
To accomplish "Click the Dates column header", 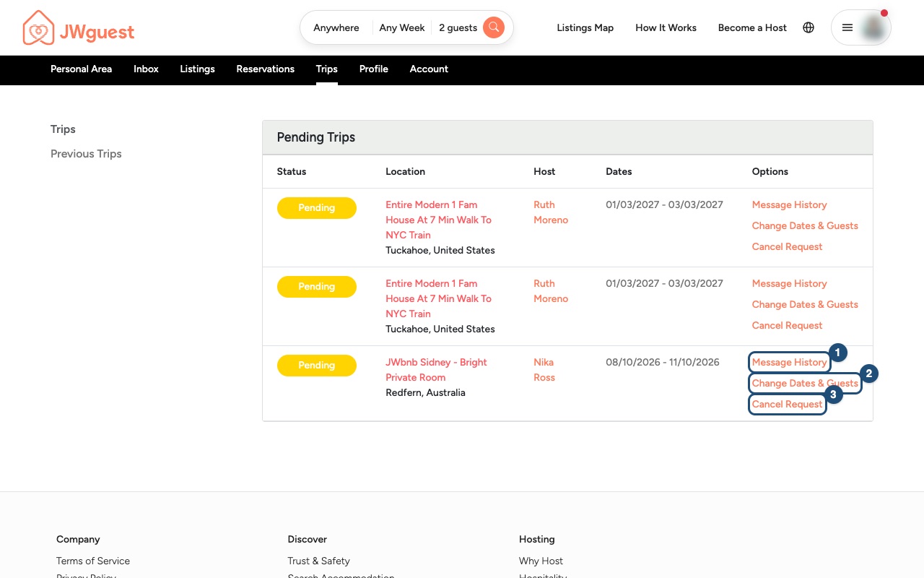I will click(x=619, y=172).
